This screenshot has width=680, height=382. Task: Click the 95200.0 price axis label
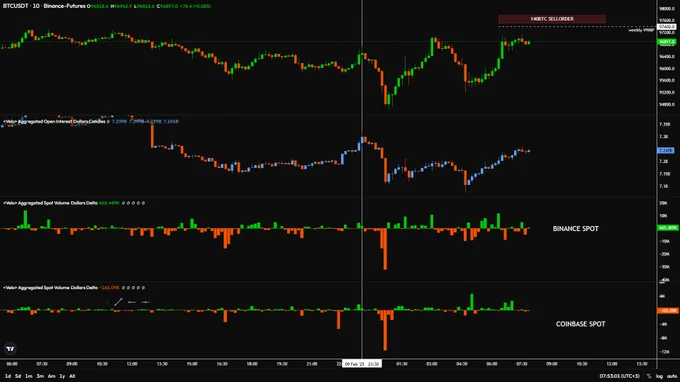667,92
